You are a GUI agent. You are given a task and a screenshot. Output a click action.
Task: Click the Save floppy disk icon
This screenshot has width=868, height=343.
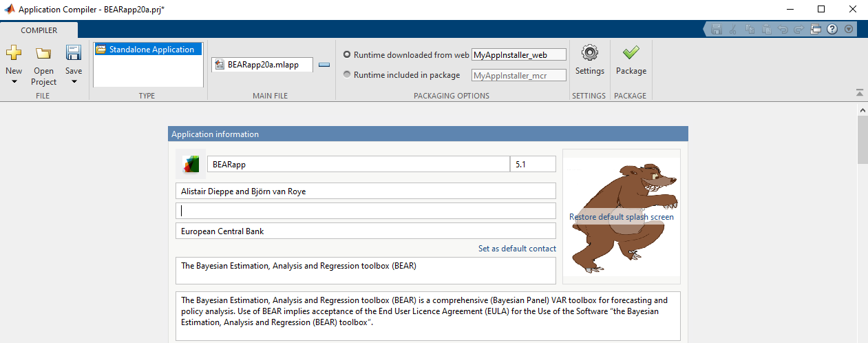74,53
